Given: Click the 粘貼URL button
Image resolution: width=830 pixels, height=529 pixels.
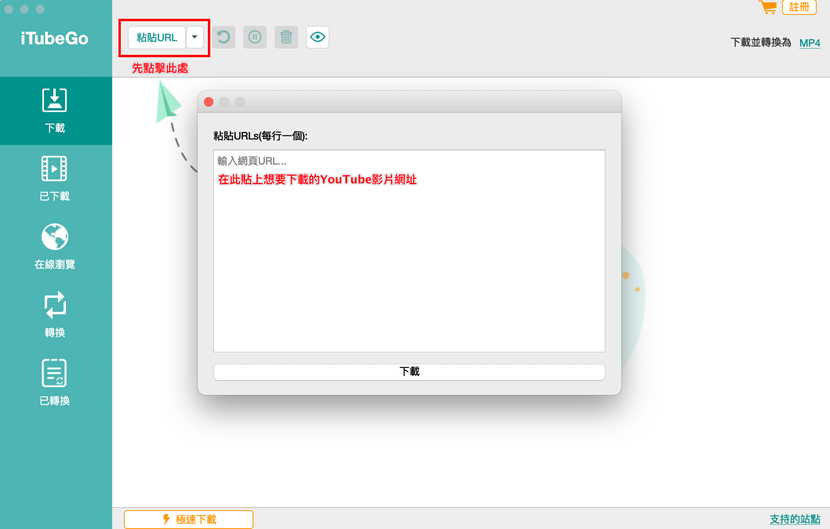Looking at the screenshot, I should pos(157,38).
